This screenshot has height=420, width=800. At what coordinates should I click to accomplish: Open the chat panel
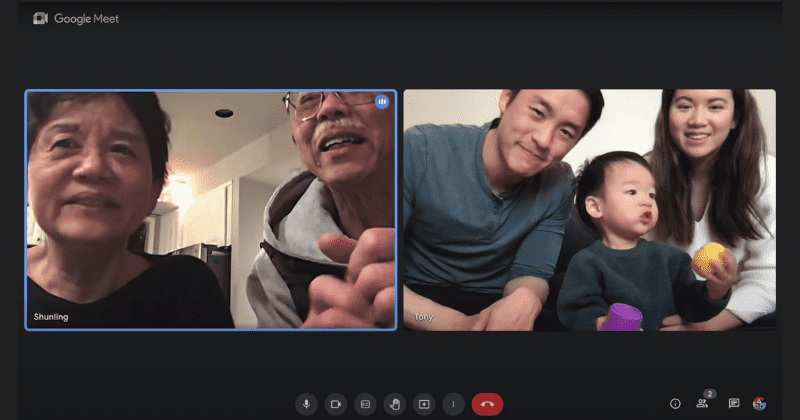pyautogui.click(x=734, y=404)
